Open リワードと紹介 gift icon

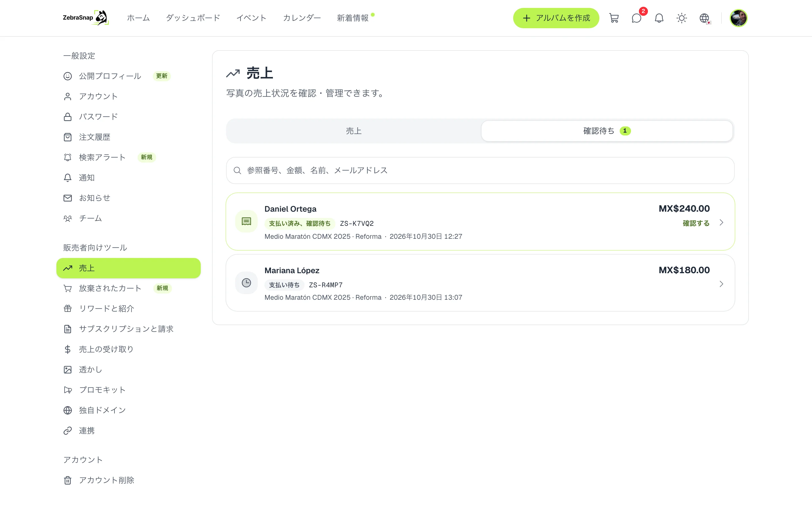tap(68, 308)
